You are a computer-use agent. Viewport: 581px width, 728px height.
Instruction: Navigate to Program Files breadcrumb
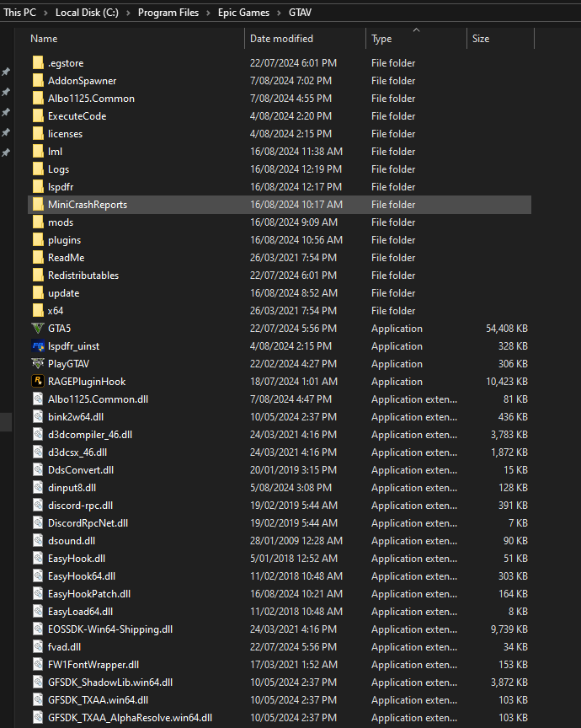tap(168, 13)
